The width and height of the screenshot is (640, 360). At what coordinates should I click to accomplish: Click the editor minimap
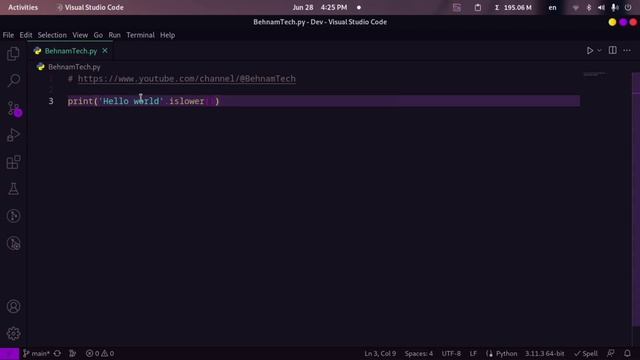pyautogui.click(x=595, y=75)
